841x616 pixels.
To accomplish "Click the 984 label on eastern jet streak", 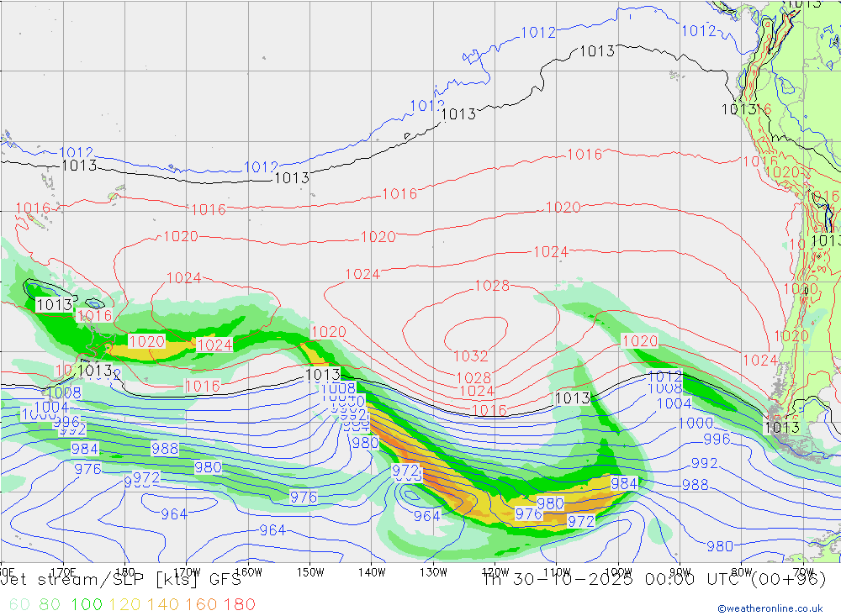I will click(624, 483).
